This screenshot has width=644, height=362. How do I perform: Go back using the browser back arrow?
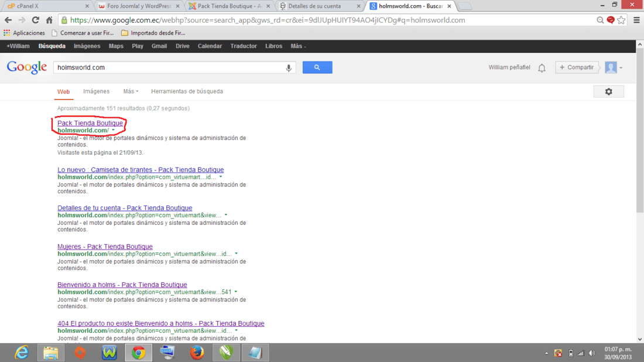pyautogui.click(x=8, y=20)
